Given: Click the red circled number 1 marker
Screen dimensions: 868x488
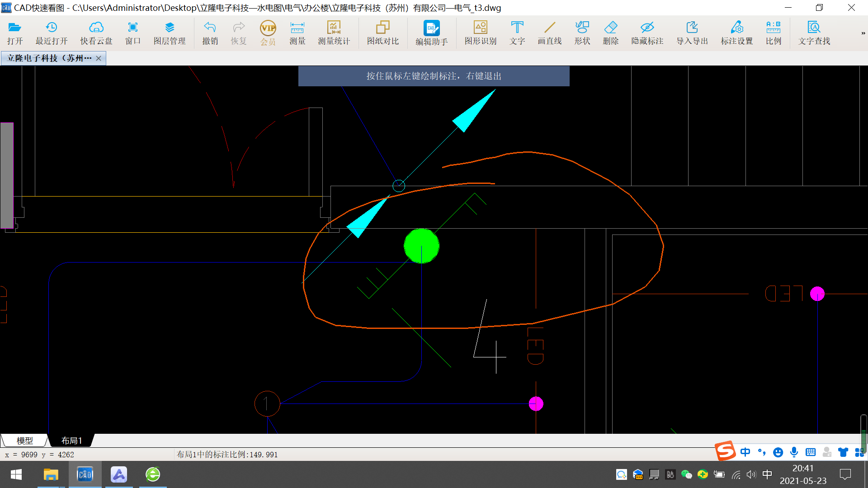Looking at the screenshot, I should click(x=267, y=404).
